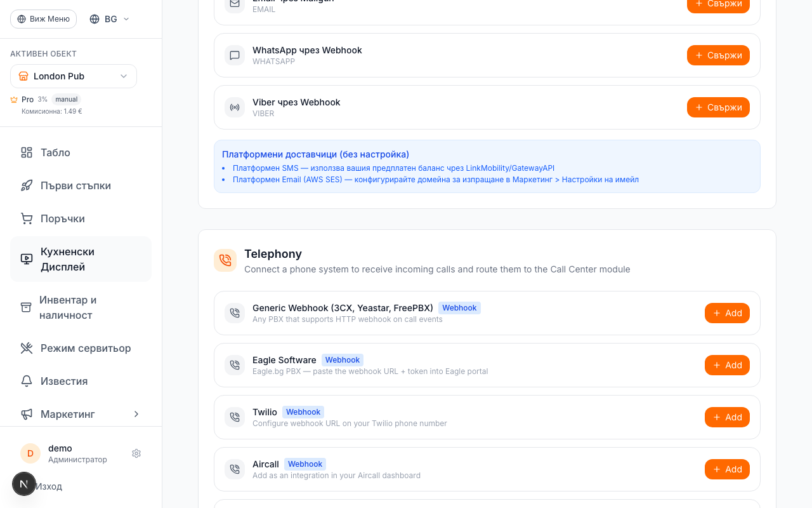812x508 pixels.
Task: Click the orange Telephony phone icon
Action: coord(225,260)
